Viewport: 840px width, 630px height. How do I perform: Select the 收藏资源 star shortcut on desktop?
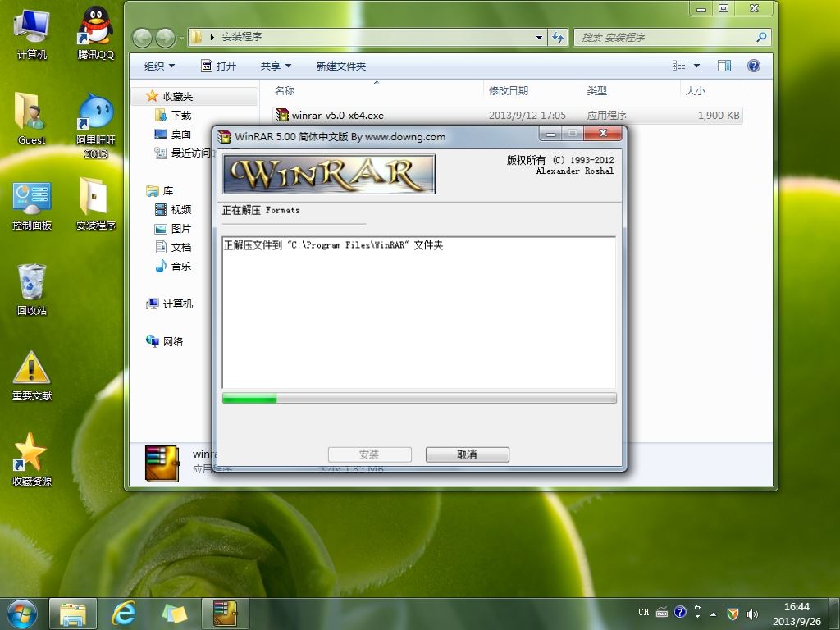click(32, 459)
